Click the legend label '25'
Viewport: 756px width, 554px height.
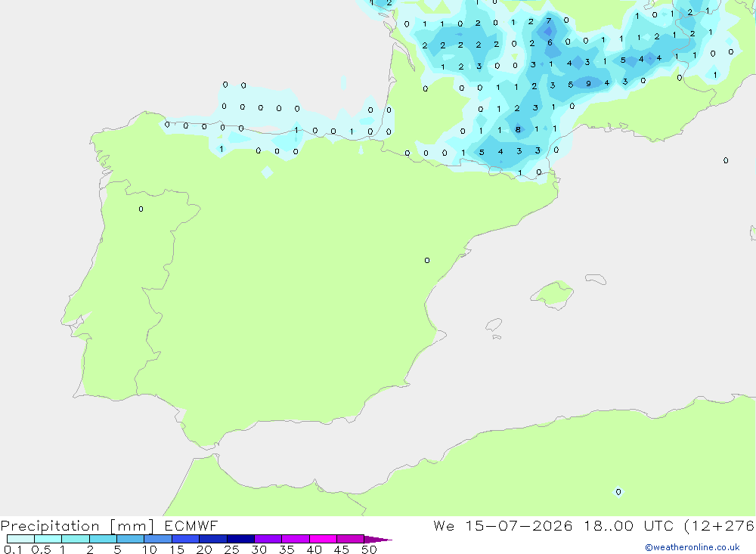(x=231, y=549)
